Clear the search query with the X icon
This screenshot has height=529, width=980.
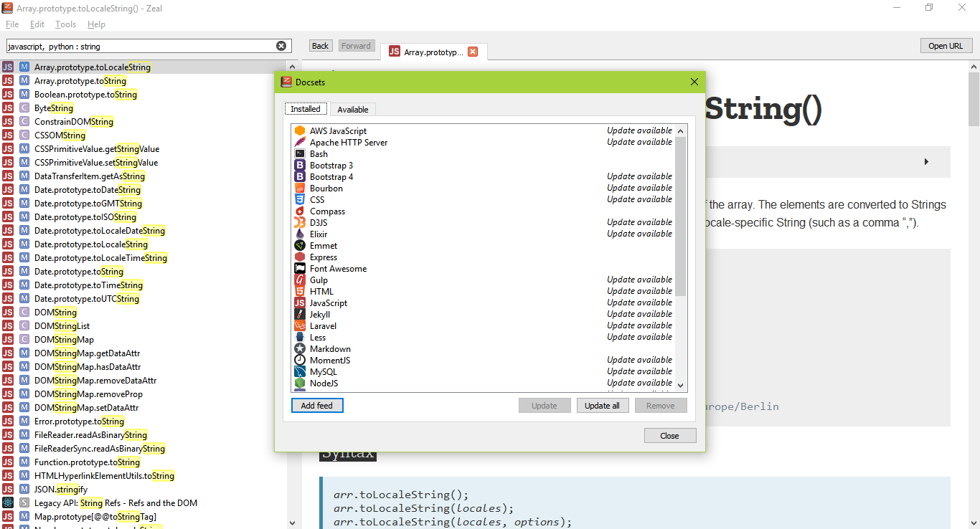tap(281, 46)
